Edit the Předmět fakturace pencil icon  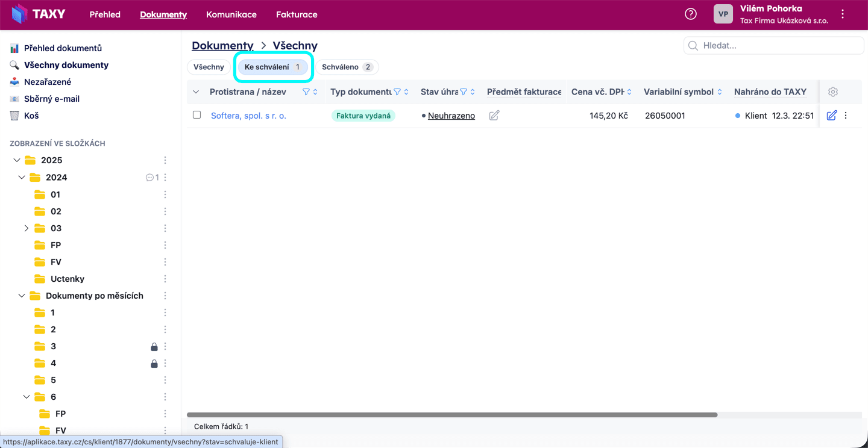pyautogui.click(x=494, y=116)
